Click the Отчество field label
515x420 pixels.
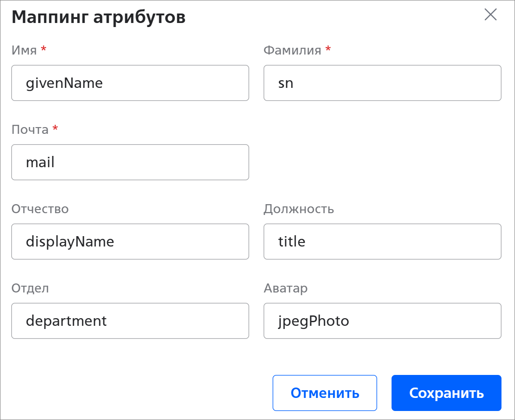[40, 209]
